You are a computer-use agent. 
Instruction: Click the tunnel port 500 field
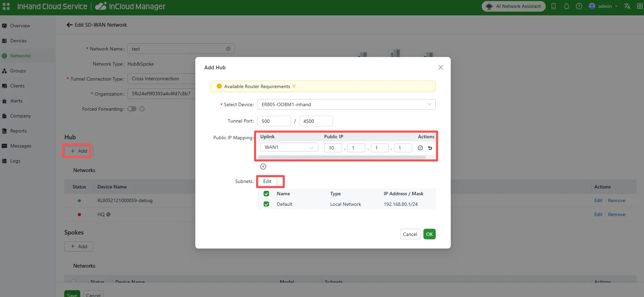tap(274, 121)
